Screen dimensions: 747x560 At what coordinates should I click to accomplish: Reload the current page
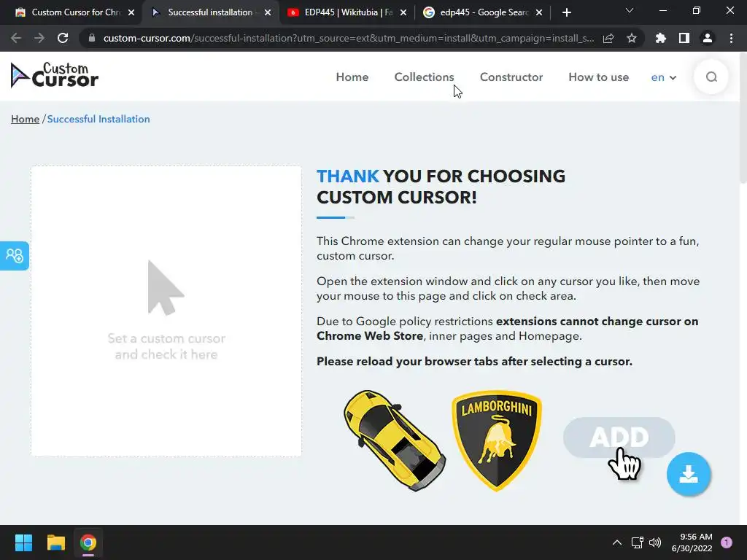[63, 38]
